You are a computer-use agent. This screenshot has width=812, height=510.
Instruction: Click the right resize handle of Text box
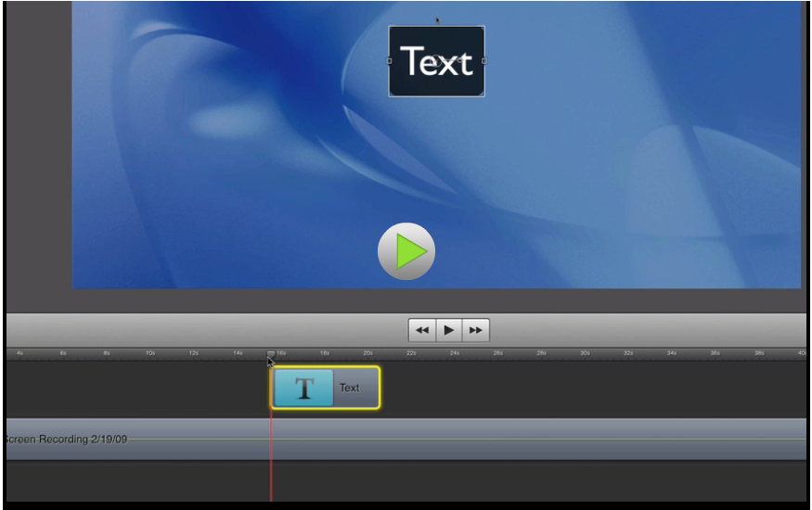click(483, 61)
